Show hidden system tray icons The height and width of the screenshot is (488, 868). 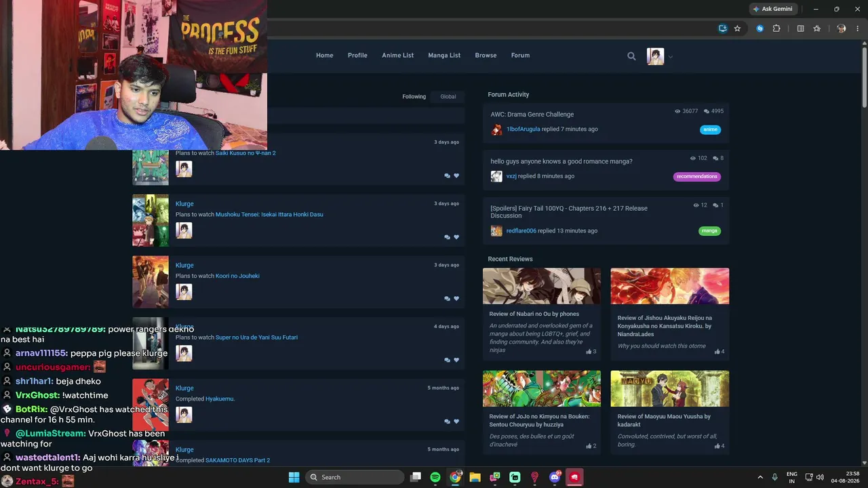click(x=759, y=477)
